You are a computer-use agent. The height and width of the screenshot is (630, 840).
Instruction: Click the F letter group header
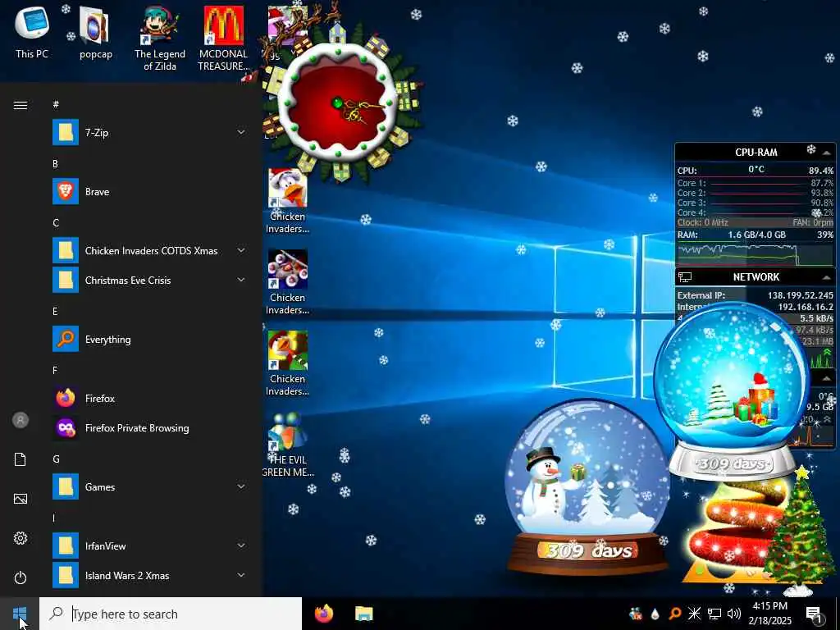[55, 370]
